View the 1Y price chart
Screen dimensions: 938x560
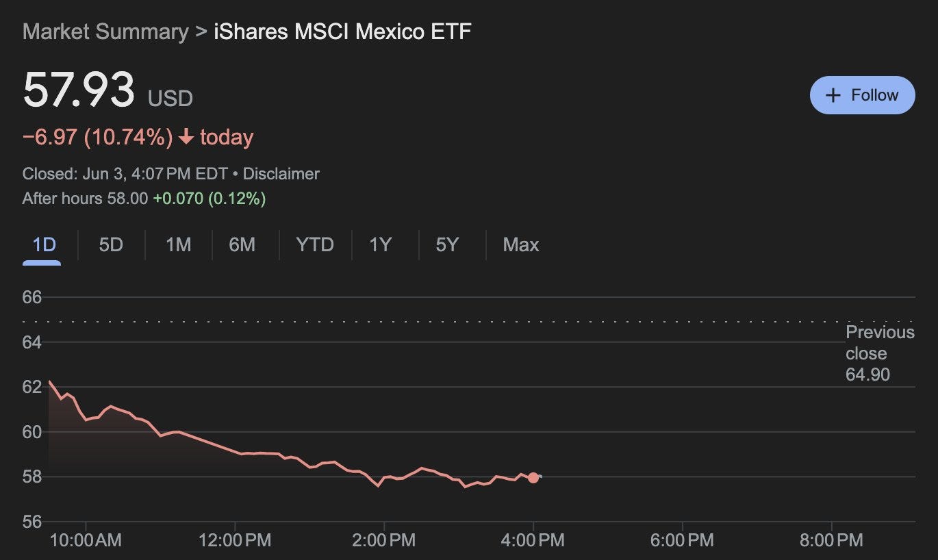[x=380, y=244]
